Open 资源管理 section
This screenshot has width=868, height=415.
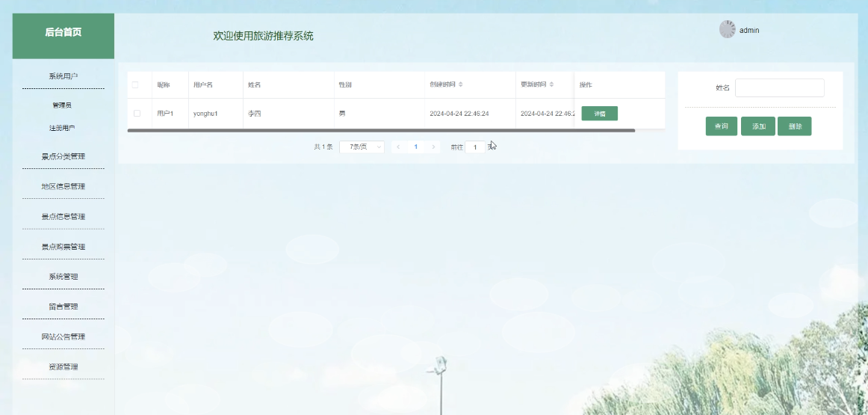[63, 367]
